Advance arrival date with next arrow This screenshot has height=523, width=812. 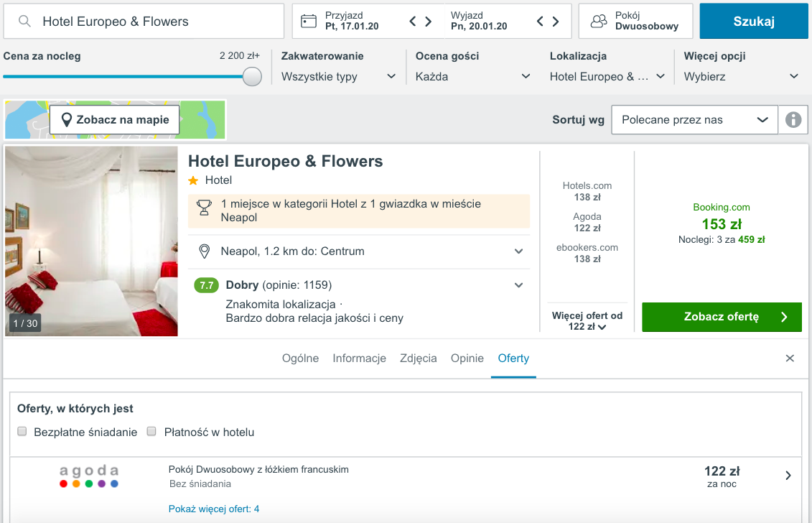point(429,22)
